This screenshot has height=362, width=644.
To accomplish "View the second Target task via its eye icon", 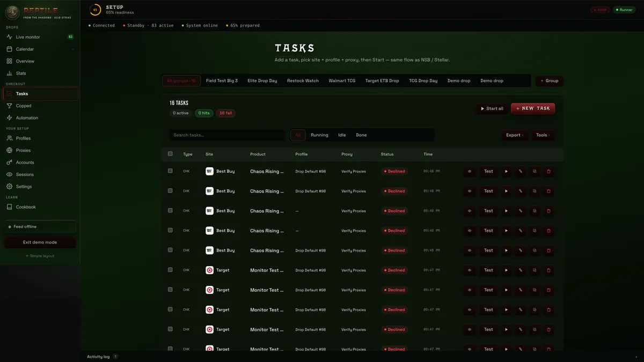I will coord(470,290).
